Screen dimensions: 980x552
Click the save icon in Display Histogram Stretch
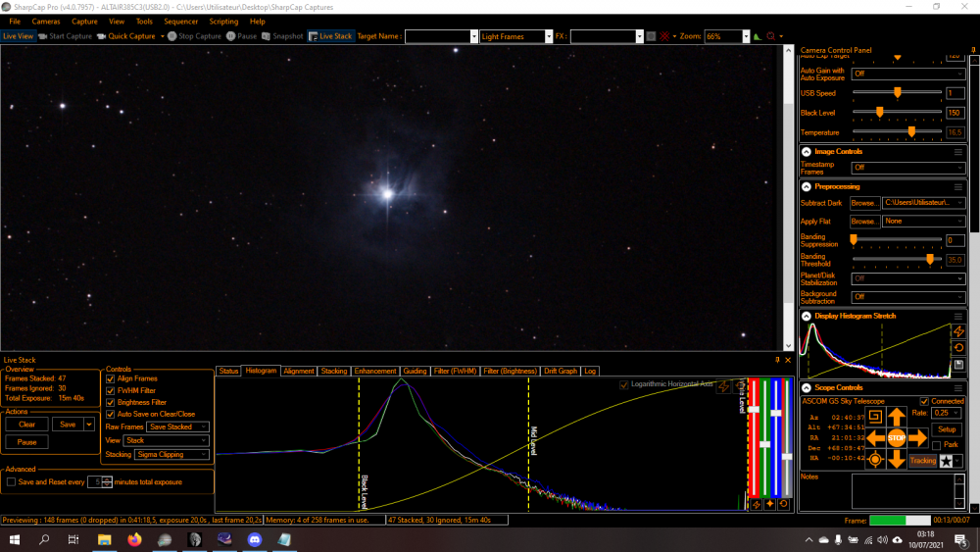[x=958, y=365]
